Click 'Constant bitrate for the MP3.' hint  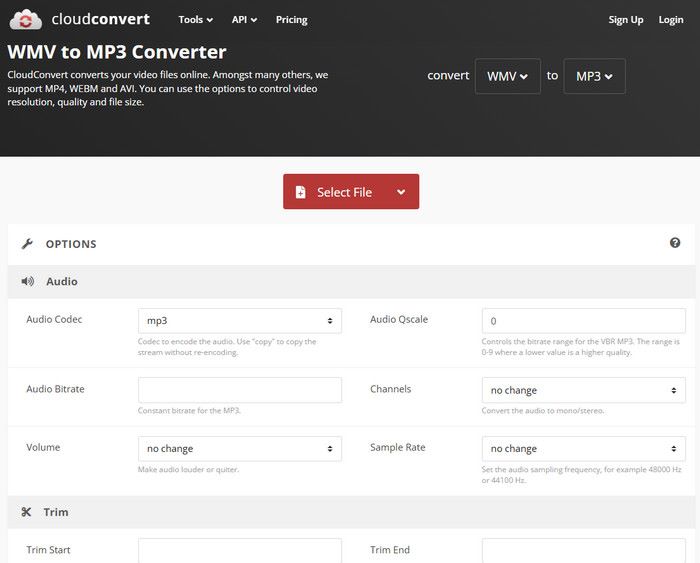(189, 410)
